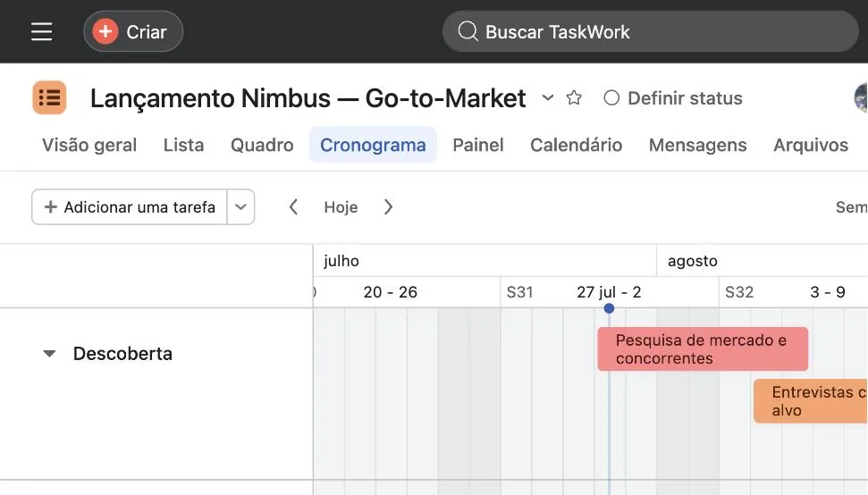Click the magnifier search icon
The image size is (868, 495).
(x=468, y=31)
